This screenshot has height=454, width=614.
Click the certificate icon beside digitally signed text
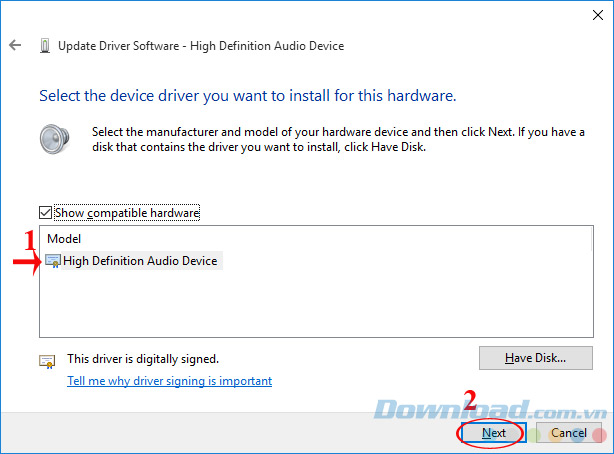(x=47, y=361)
